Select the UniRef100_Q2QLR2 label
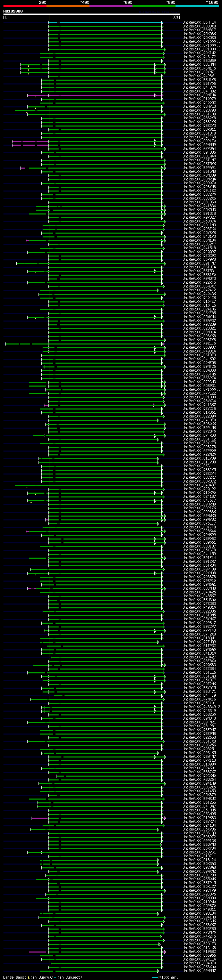Viewport: 222px width, 980px height. 199,489
